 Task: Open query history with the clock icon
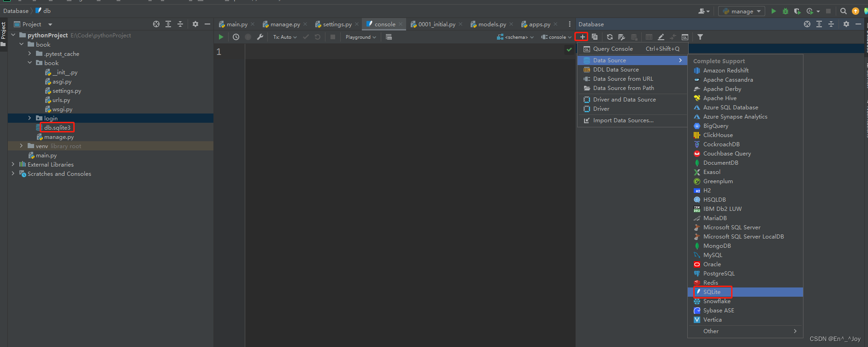[x=236, y=37]
